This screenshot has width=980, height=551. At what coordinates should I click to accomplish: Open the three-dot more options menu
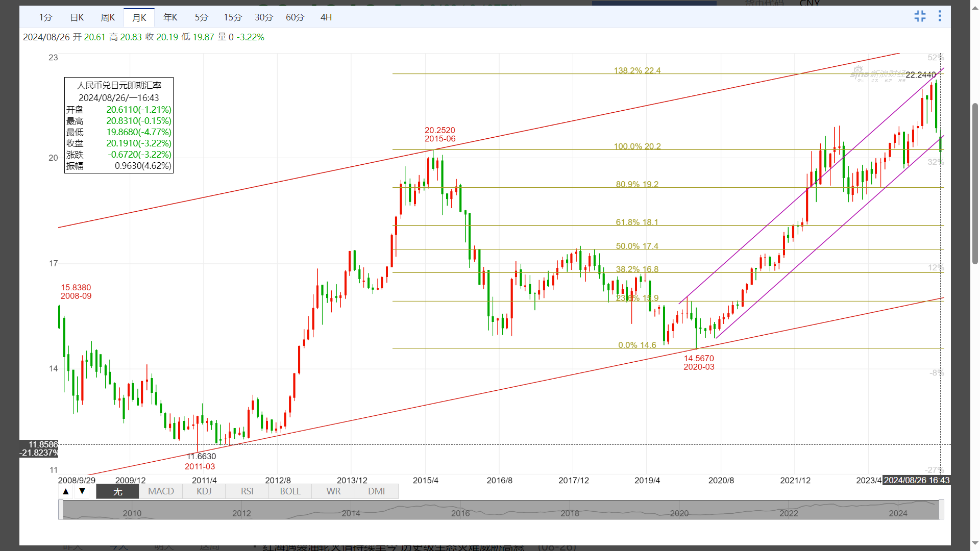tap(940, 16)
